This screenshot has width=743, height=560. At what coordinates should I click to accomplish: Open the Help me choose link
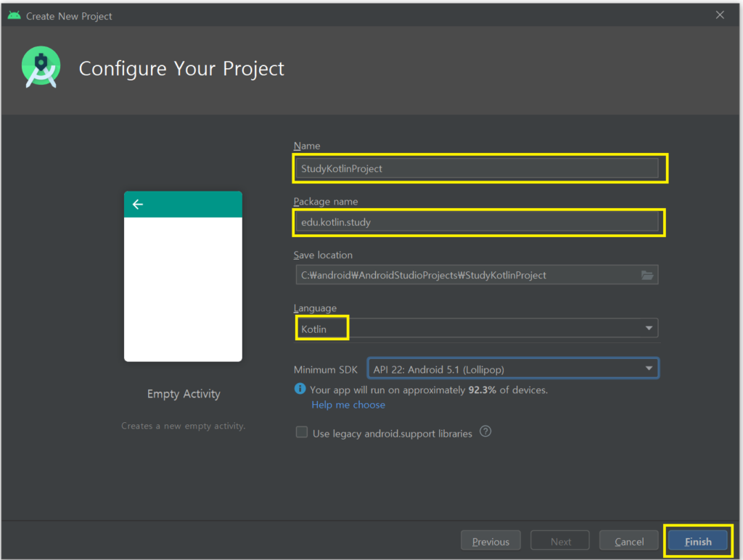348,405
